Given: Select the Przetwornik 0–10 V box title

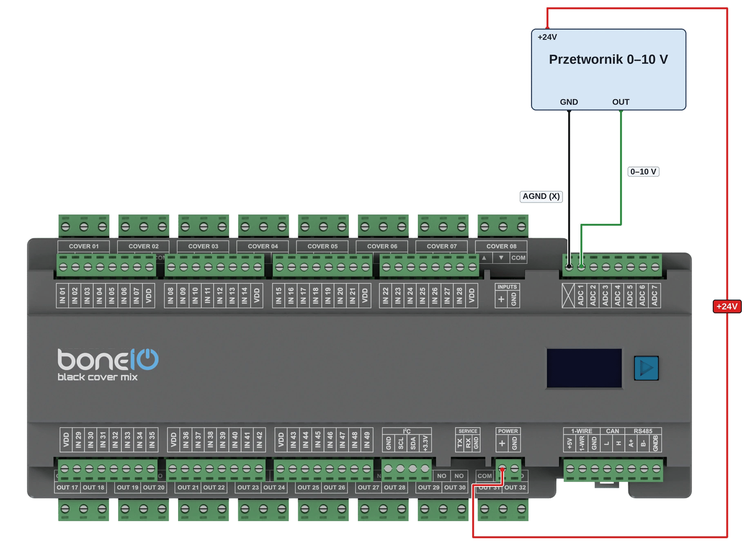Looking at the screenshot, I should tap(608, 60).
